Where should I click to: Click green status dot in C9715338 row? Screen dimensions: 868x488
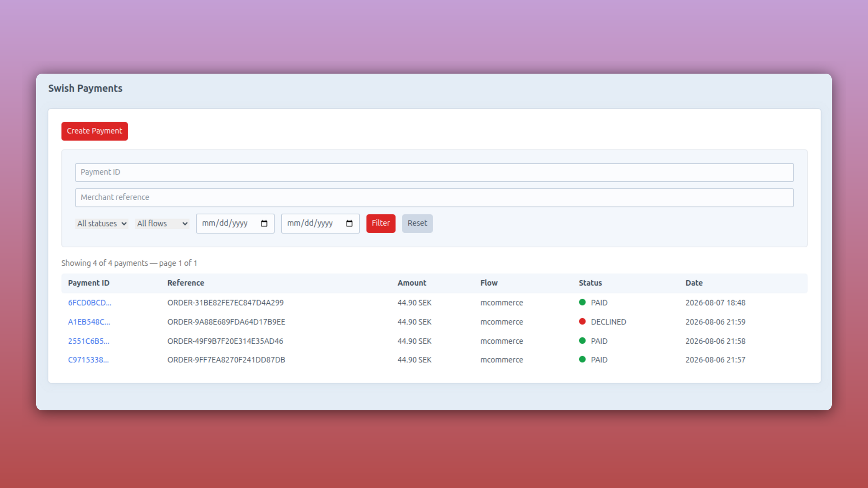(x=582, y=360)
